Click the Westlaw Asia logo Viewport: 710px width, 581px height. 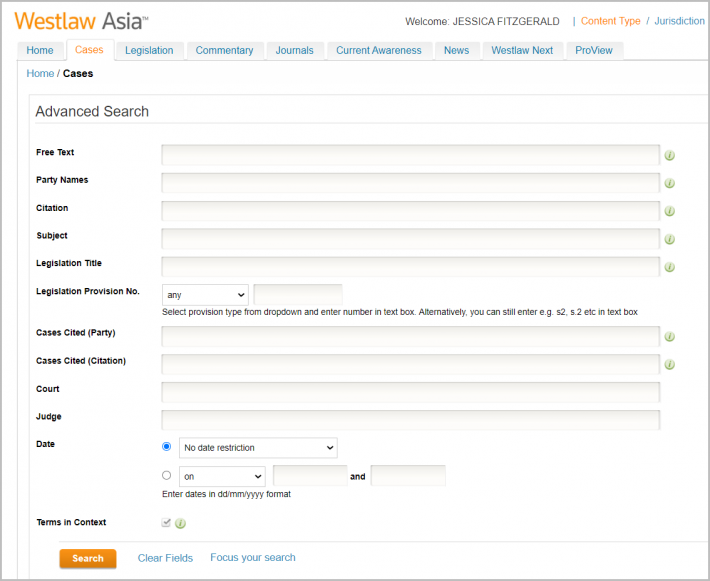[82, 21]
